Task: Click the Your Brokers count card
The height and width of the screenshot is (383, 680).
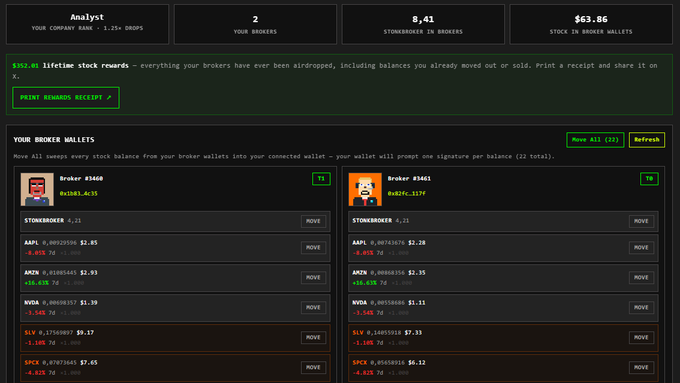Action: [x=255, y=24]
